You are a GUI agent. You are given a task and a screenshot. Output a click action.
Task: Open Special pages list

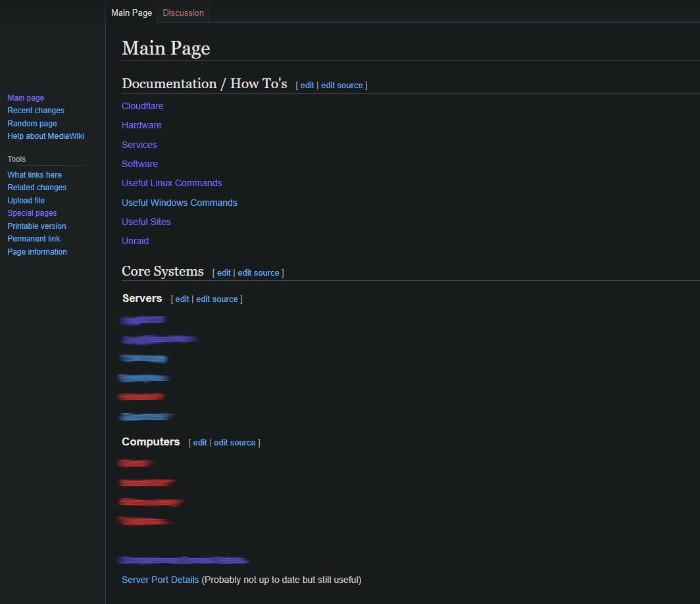pos(32,213)
